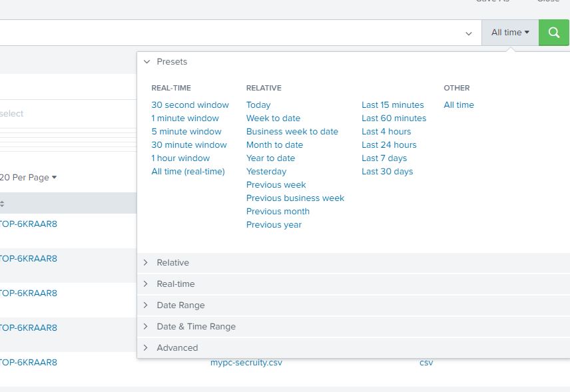Open the mypc-security.csv file link

[x=246, y=362]
